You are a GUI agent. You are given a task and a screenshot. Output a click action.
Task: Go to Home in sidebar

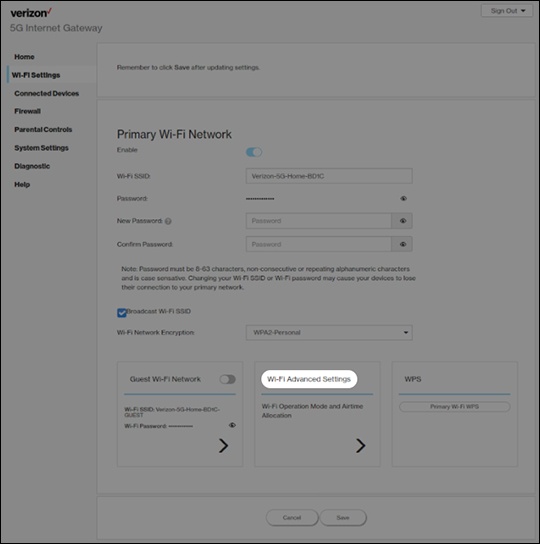(x=24, y=57)
